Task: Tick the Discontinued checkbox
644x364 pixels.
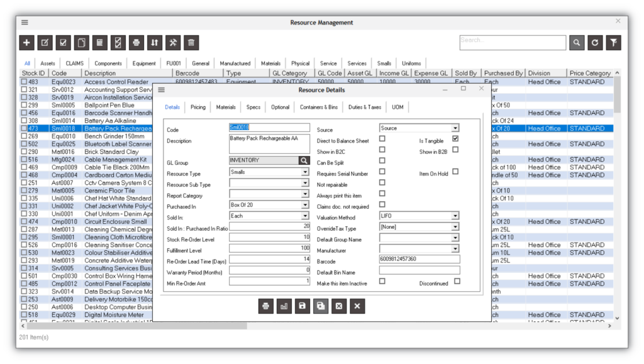Action: tap(457, 282)
